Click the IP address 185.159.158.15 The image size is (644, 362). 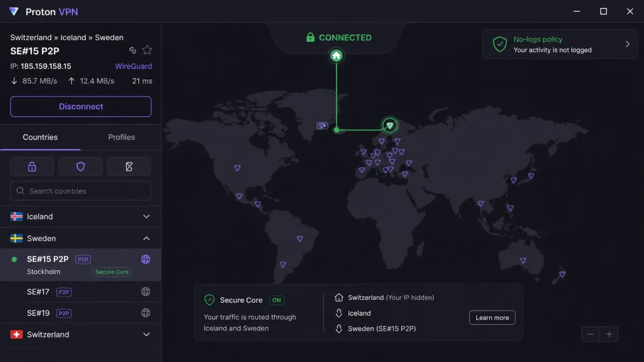point(46,67)
